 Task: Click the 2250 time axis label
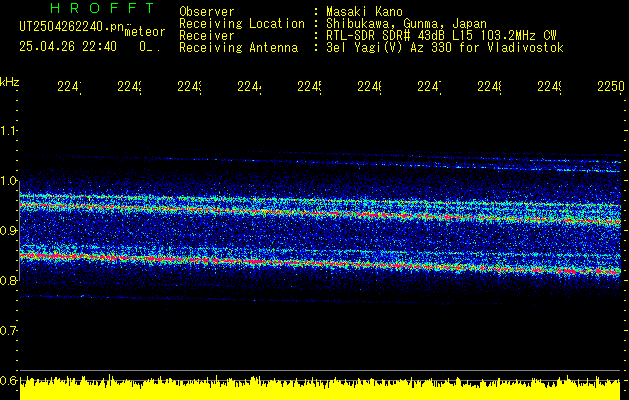pos(611,86)
